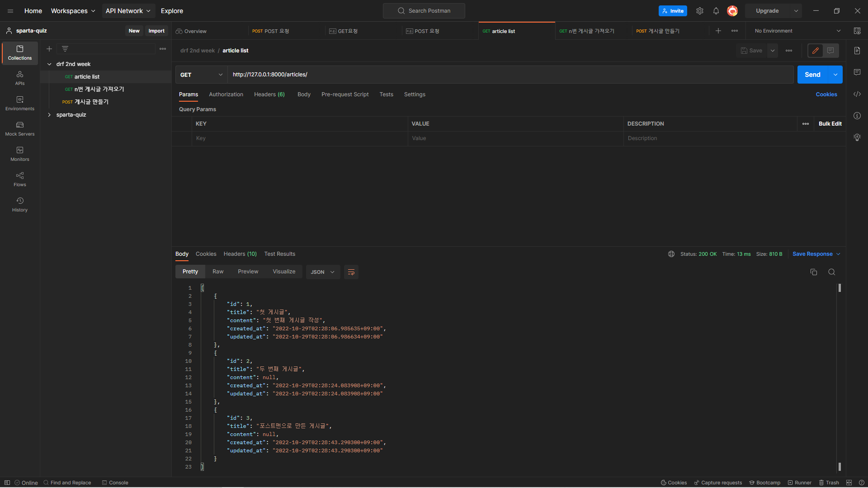Click the notifications bell icon
The image size is (868, 488).
pyautogui.click(x=716, y=11)
